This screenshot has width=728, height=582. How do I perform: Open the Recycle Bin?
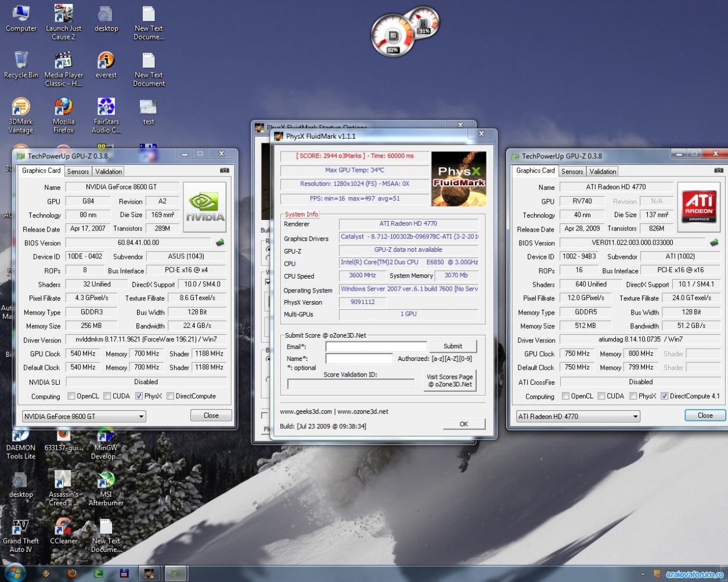21,64
